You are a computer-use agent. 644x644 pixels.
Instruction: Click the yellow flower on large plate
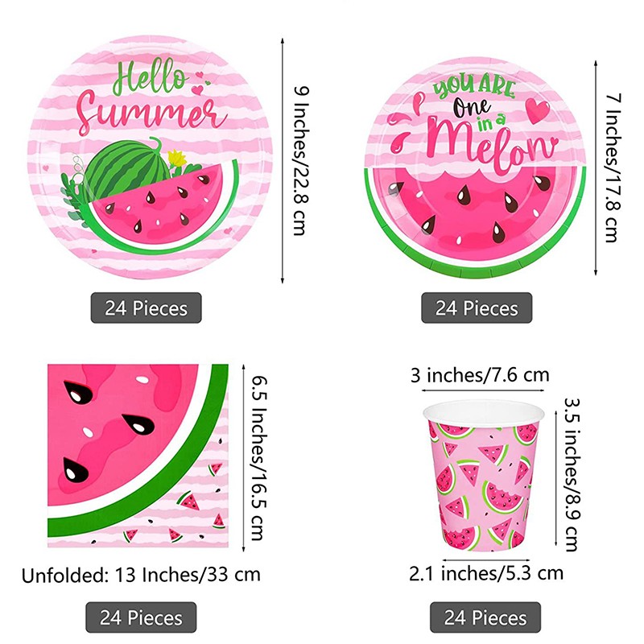click(177, 158)
